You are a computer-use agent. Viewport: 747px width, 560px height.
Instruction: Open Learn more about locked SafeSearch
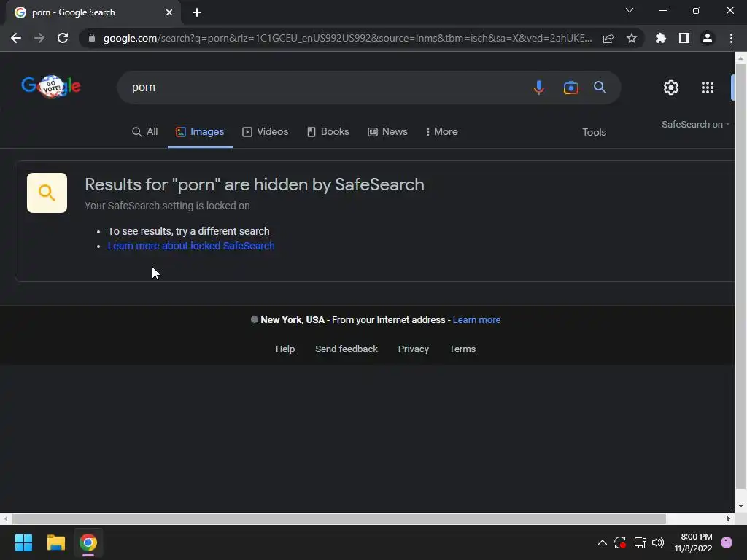click(191, 246)
